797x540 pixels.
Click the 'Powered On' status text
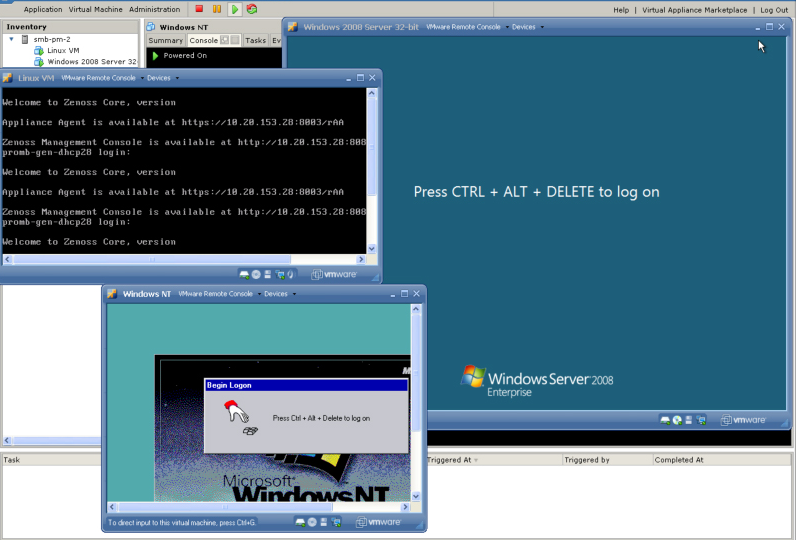[x=185, y=55]
